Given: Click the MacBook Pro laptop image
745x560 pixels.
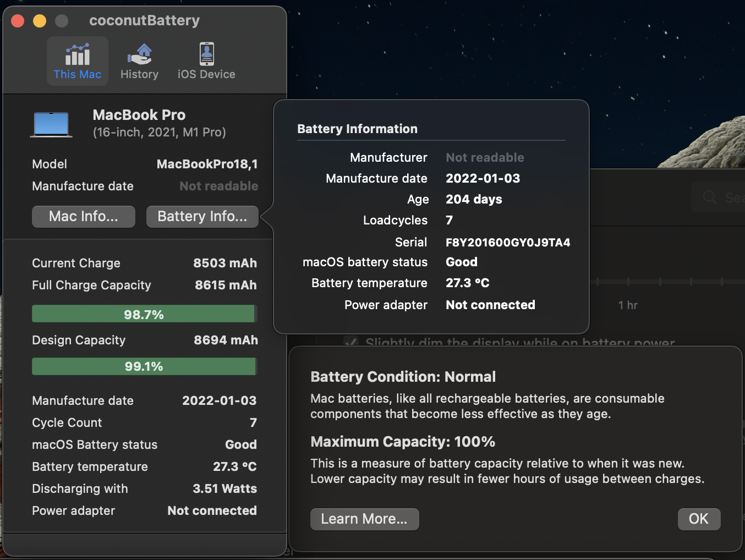Looking at the screenshot, I should (x=51, y=124).
